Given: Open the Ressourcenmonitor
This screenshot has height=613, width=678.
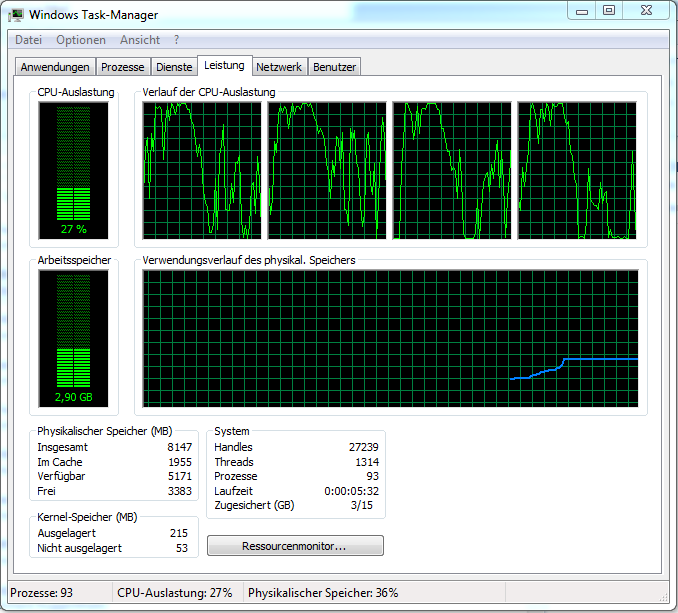Looking at the screenshot, I should 295,546.
